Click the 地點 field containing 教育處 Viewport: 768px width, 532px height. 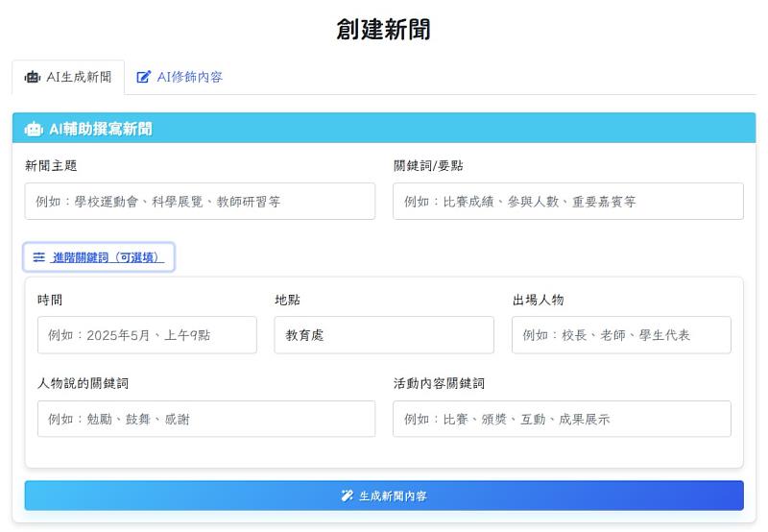[x=384, y=335]
